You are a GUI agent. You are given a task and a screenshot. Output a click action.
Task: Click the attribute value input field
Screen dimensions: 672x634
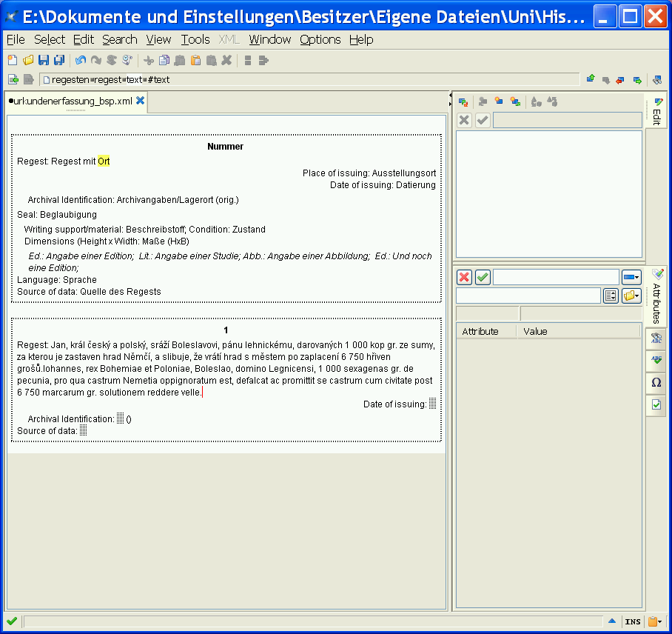coord(528,296)
